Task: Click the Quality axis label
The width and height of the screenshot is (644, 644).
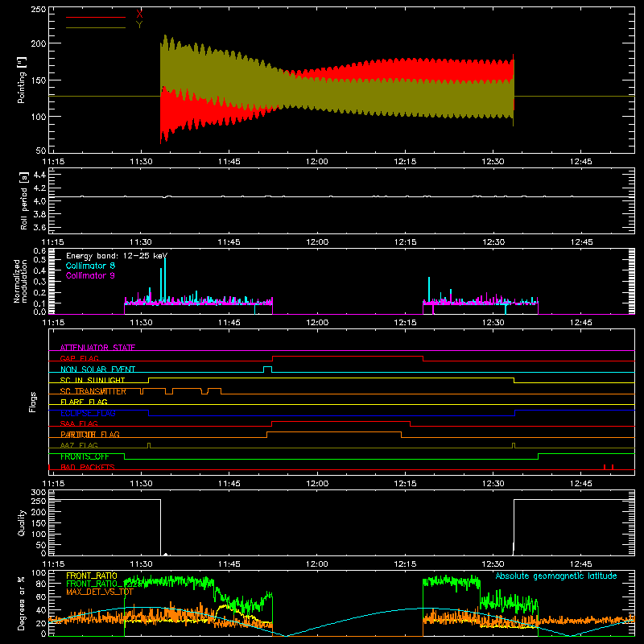Action: pyautogui.click(x=22, y=522)
